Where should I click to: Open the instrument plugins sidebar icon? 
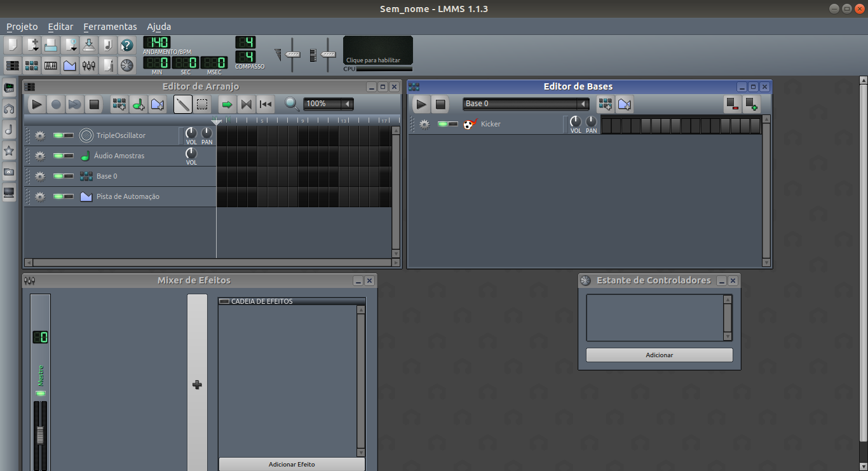pyautogui.click(x=9, y=89)
